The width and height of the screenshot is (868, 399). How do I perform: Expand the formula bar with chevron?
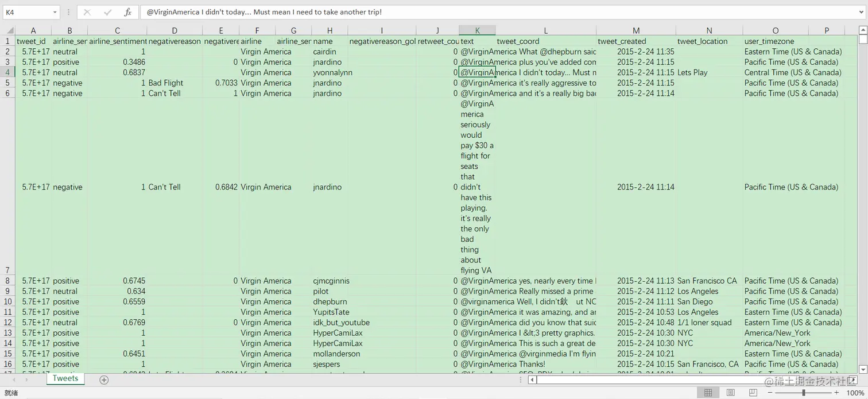pos(862,12)
